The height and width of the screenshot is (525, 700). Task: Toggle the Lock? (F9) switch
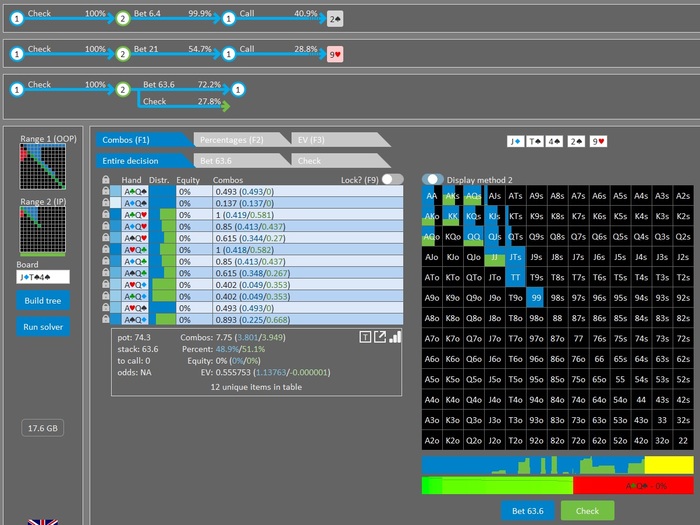tap(392, 179)
